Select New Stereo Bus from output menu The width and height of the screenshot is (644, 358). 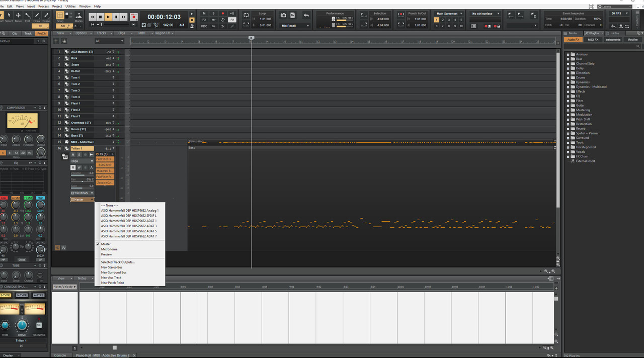click(x=112, y=267)
